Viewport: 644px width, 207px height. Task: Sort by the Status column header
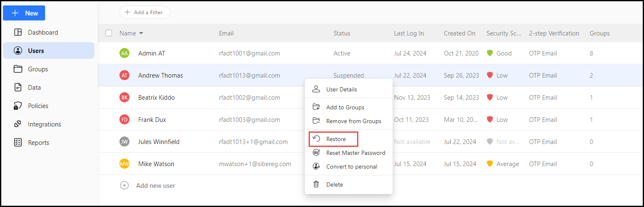[342, 33]
